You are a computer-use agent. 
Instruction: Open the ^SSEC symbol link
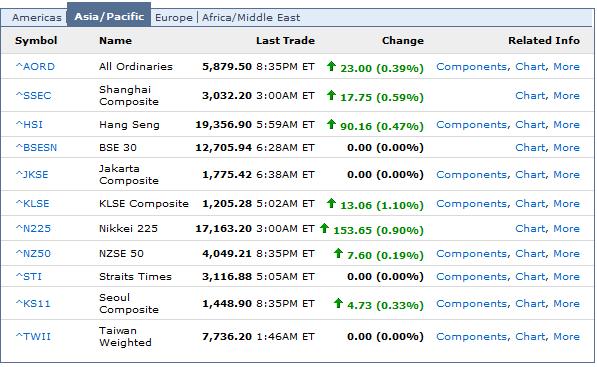click(x=33, y=96)
